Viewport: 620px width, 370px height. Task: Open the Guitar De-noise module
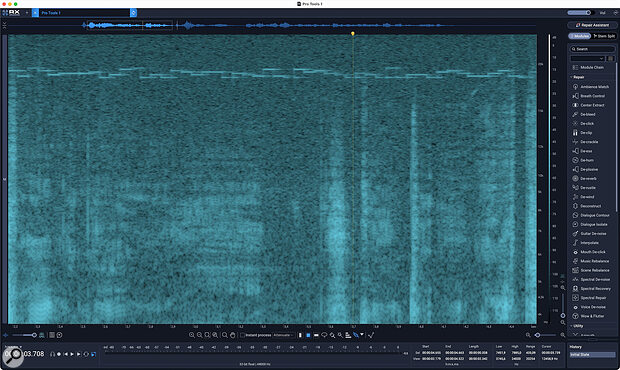(x=590, y=234)
